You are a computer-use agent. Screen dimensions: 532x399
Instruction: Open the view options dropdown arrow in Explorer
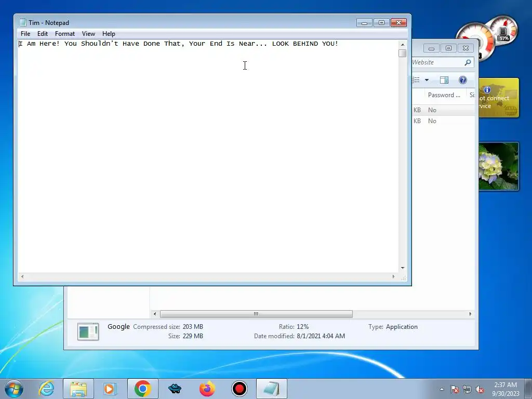pyautogui.click(x=427, y=80)
